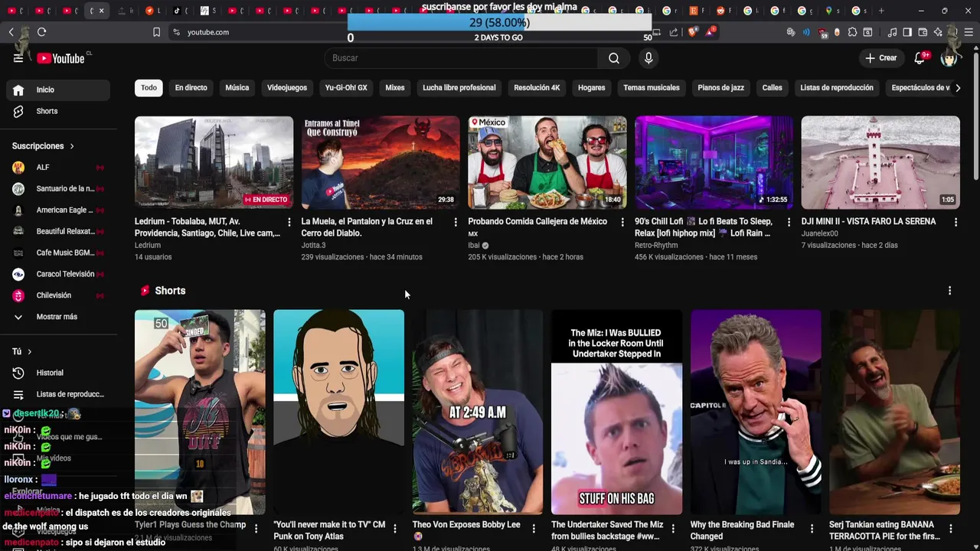This screenshot has width=980, height=551.
Task: Open ALF subscription channel
Action: click(x=57, y=168)
